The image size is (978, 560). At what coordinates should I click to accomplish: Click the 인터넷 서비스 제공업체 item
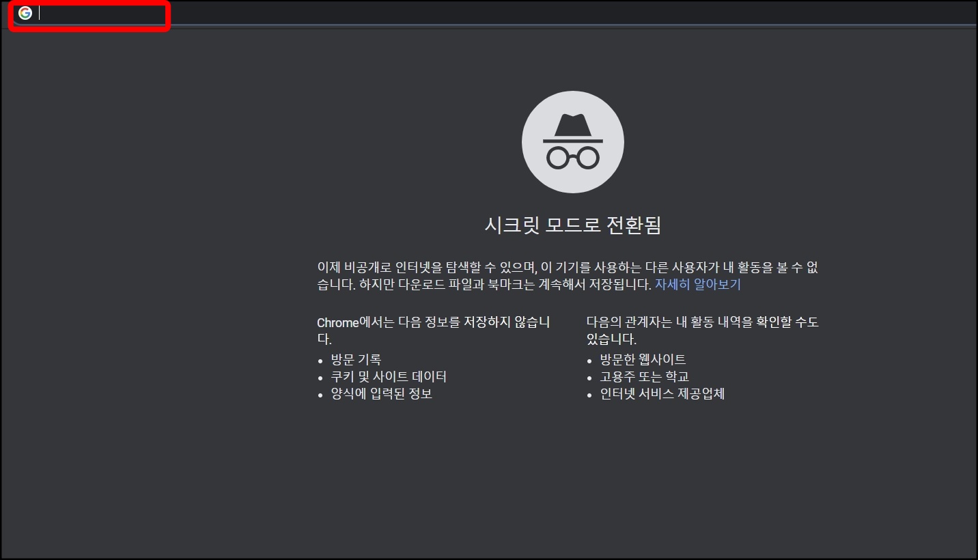[662, 394]
